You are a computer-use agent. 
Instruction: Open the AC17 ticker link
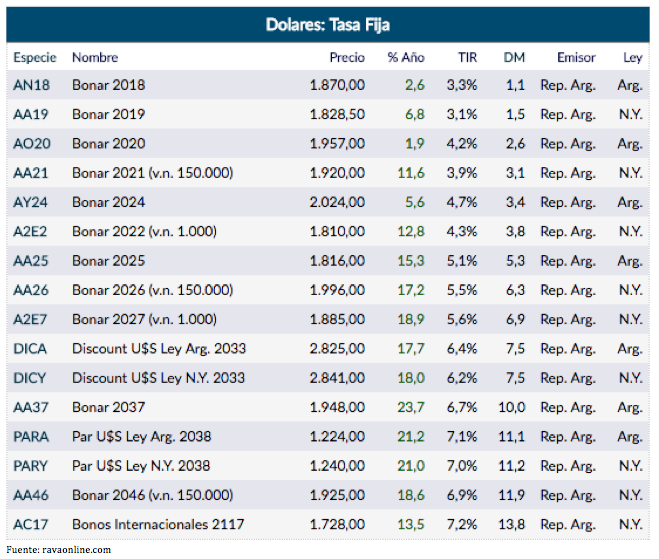coord(31,524)
